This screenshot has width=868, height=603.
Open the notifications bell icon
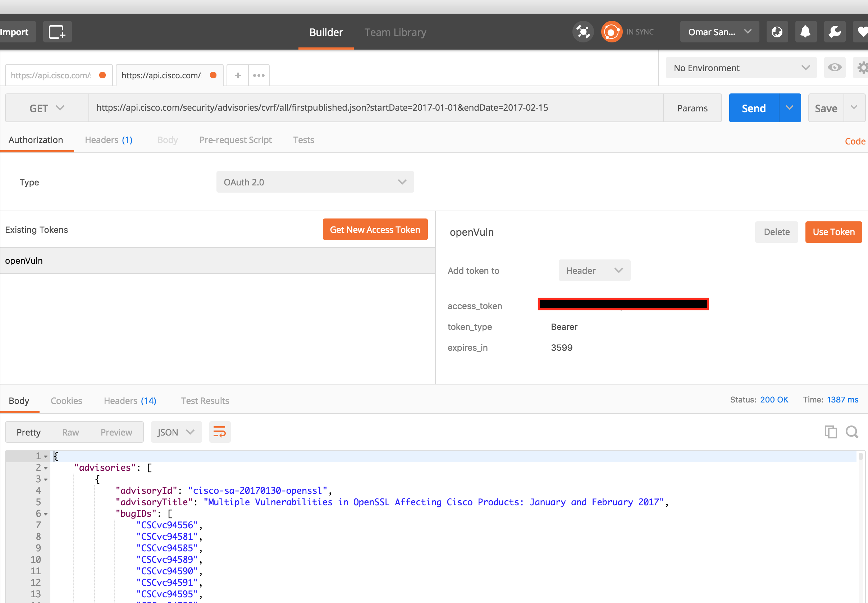tap(806, 32)
